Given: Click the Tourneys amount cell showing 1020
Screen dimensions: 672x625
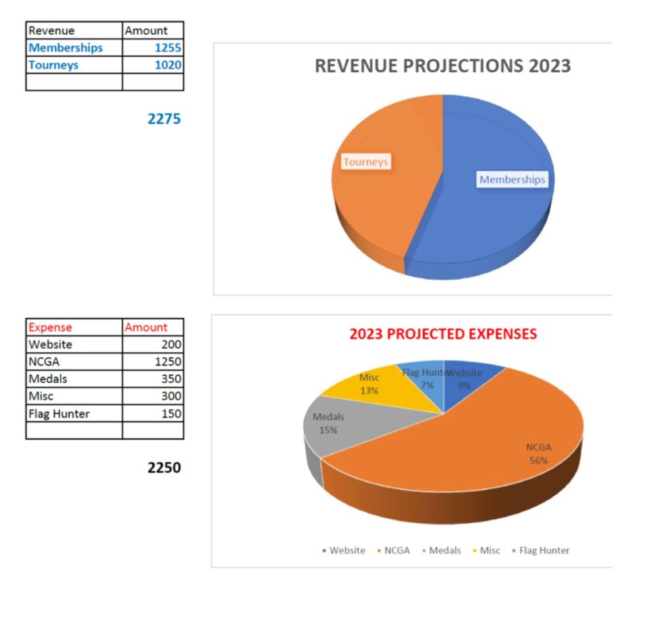Looking at the screenshot, I should click(x=153, y=65).
